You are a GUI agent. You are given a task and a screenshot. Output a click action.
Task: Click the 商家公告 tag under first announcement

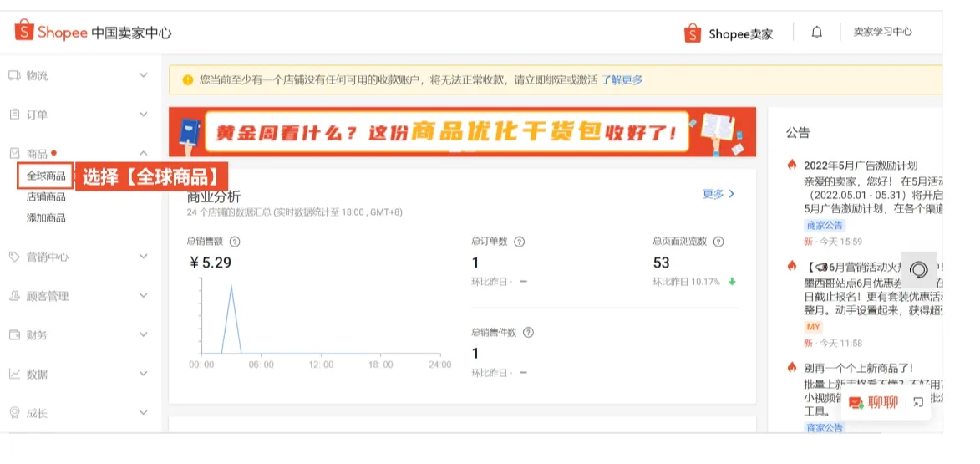[x=825, y=225]
